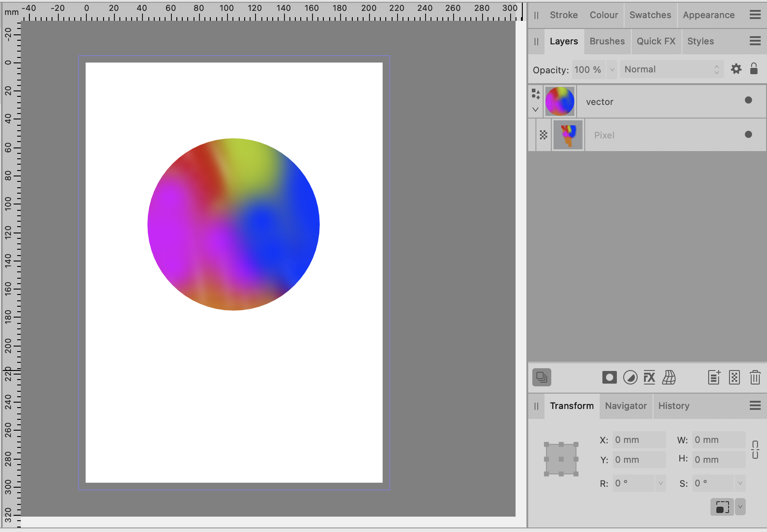Open the layer settings gear icon

coord(736,69)
